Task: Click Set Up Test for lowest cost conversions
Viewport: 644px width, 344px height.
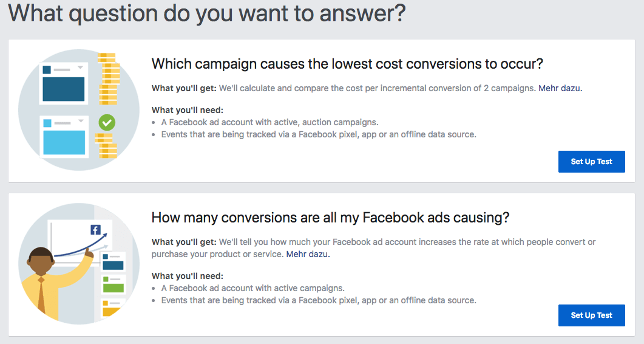Action: (x=591, y=162)
